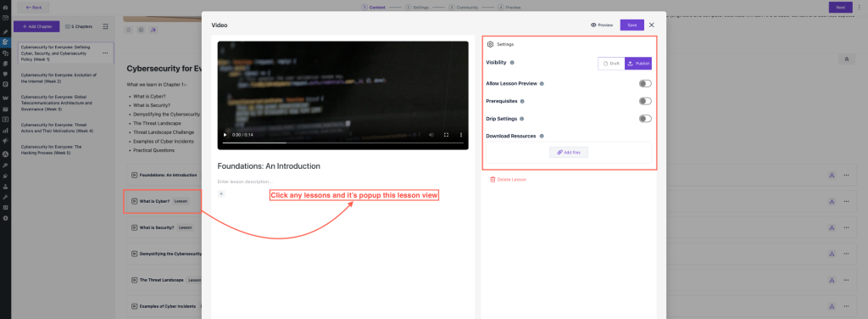Open the vertical dots menu next to Next
The image size is (868, 319).
pos(860,7)
